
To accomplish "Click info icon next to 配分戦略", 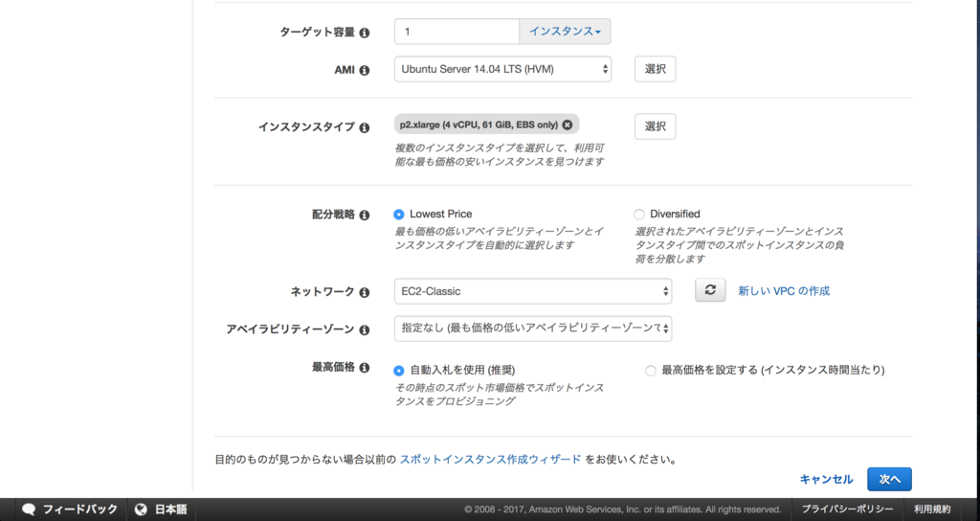I will coord(365,215).
